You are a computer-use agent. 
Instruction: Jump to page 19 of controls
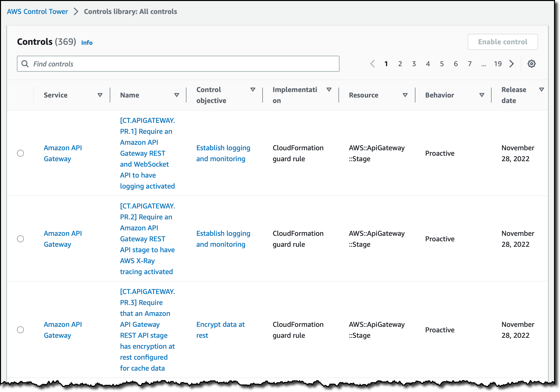tap(498, 64)
